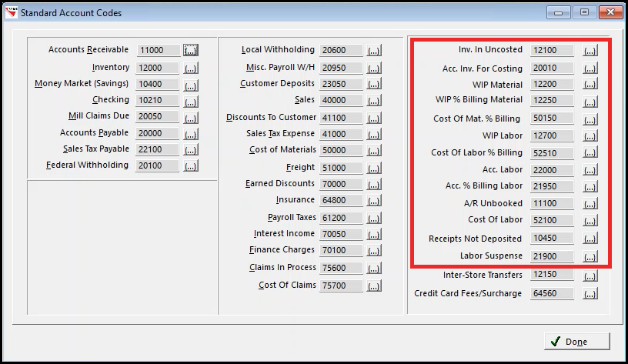The width and height of the screenshot is (628, 364).
Task: Browse account for Payroll Taxes
Action: point(374,219)
